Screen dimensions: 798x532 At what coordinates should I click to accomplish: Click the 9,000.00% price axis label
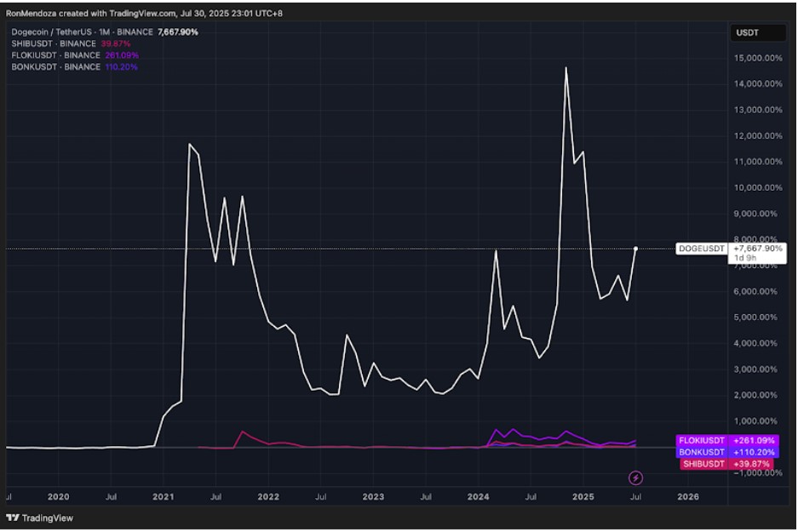[755, 214]
